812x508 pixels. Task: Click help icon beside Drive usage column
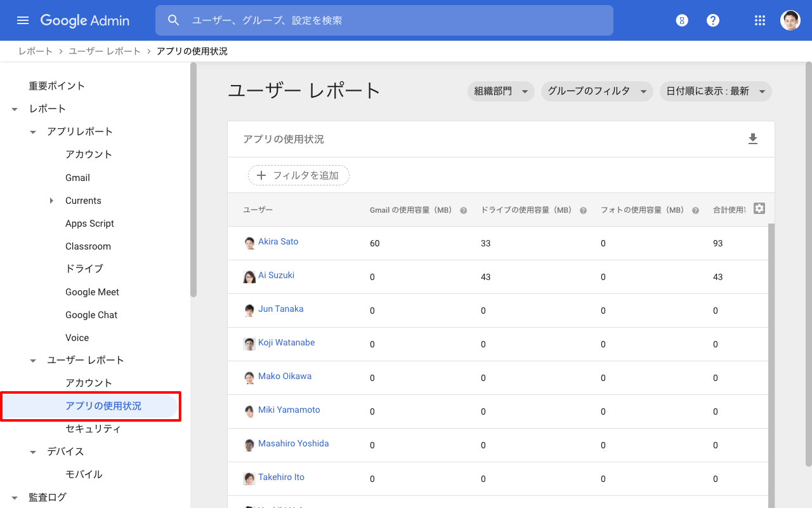pos(583,210)
